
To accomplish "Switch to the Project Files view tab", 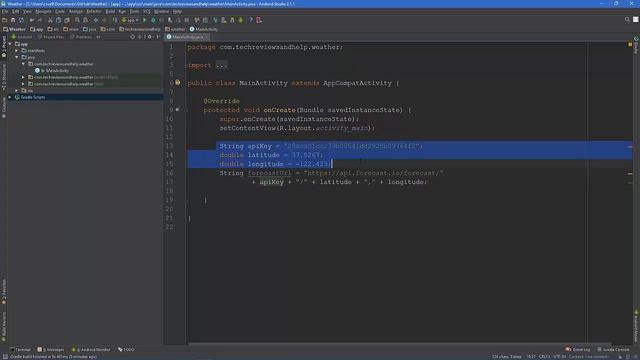I will [x=51, y=37].
